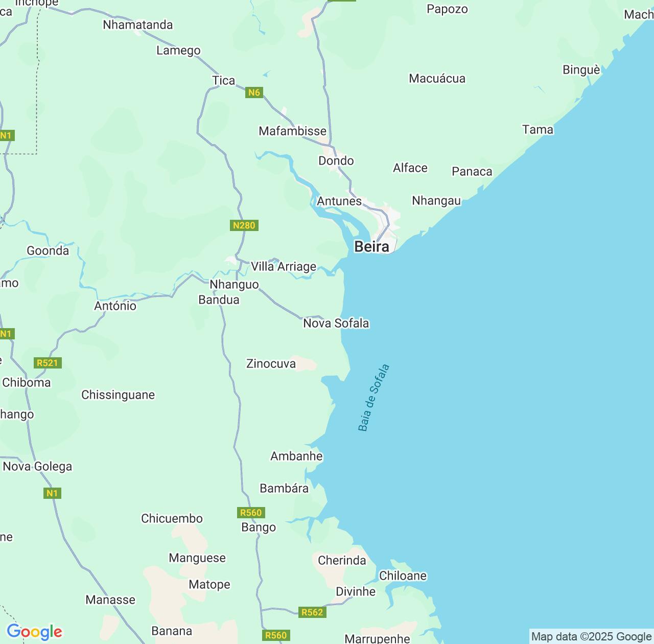Click the N1 shield beside António

6,334
